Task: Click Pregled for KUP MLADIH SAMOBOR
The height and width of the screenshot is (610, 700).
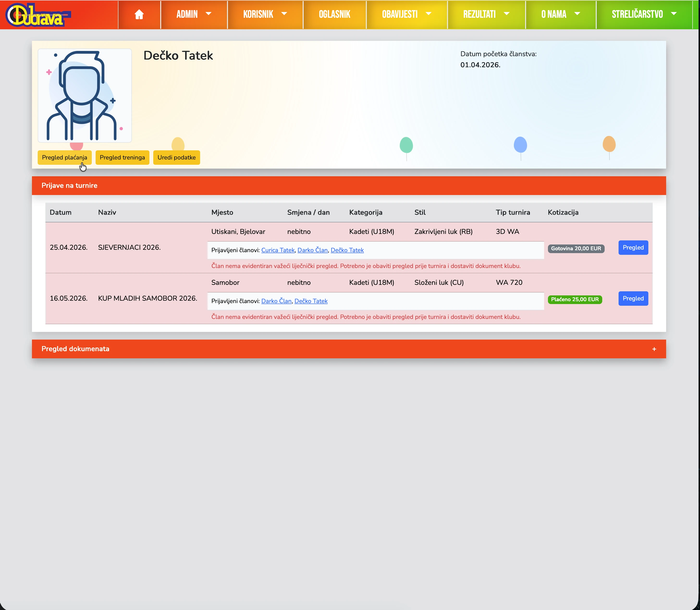Action: pos(633,299)
